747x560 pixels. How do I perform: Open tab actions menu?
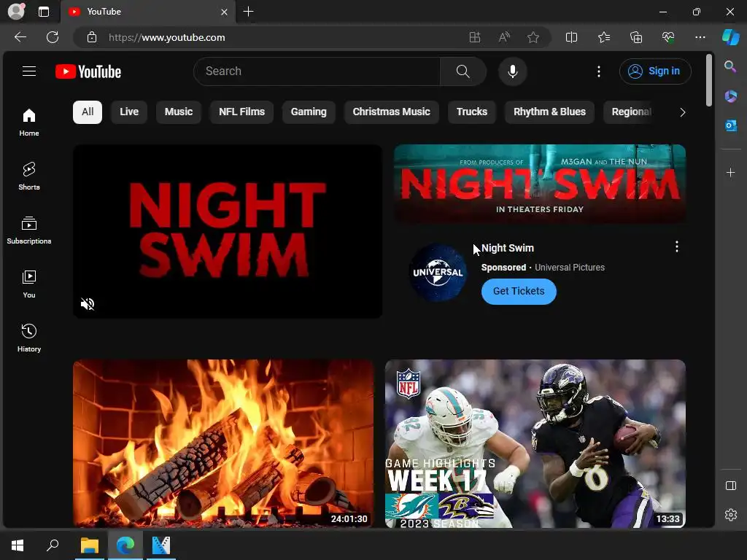[x=43, y=12]
